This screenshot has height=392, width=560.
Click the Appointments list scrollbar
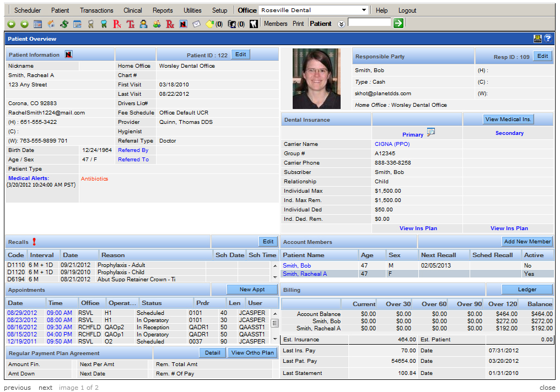pos(274,325)
